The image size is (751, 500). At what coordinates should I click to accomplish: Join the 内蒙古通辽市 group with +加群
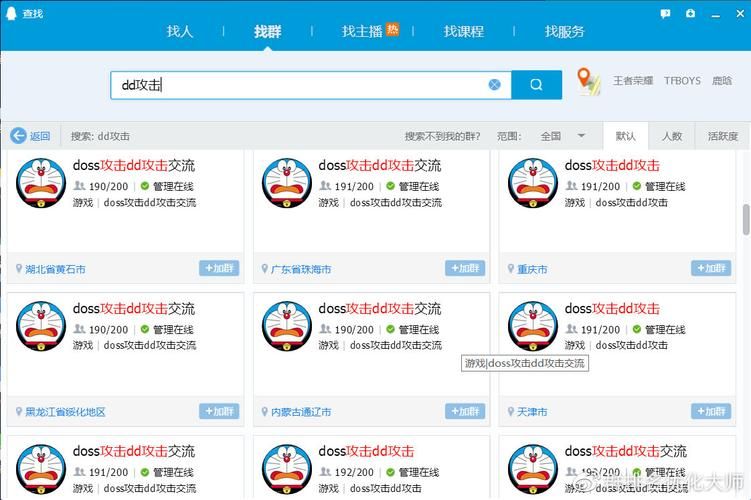[x=465, y=411]
